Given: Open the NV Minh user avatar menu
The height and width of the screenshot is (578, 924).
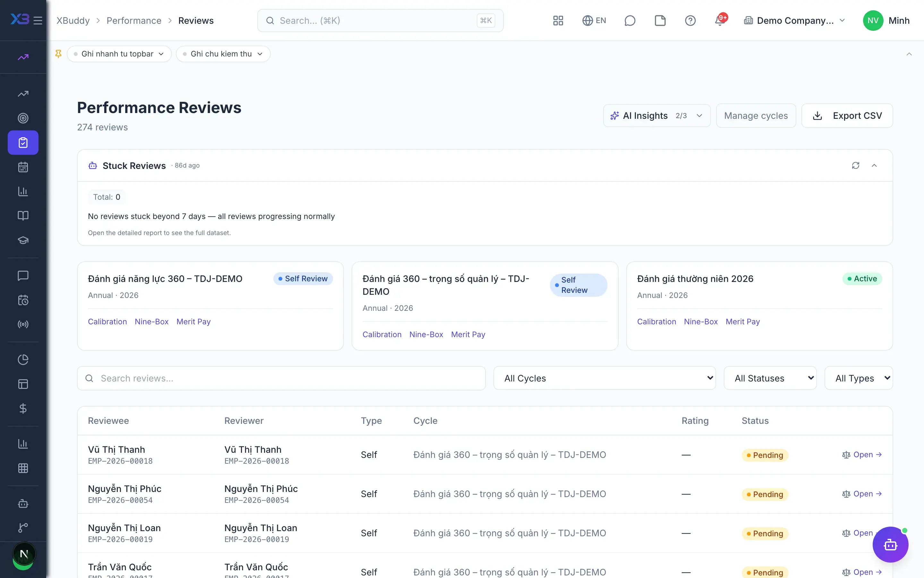Looking at the screenshot, I should (x=886, y=21).
